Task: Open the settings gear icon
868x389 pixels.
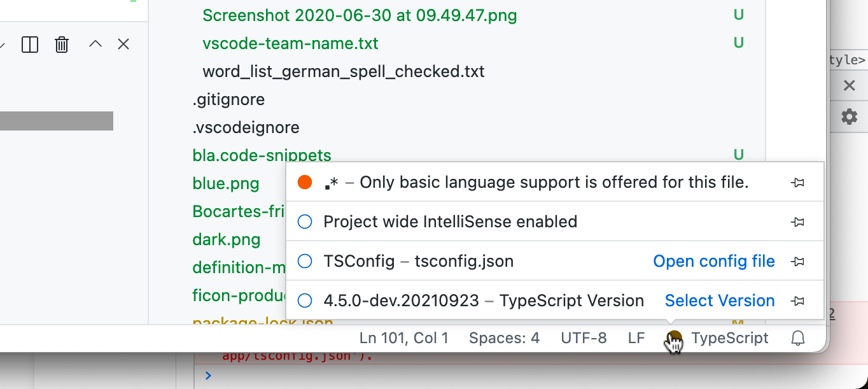Action: click(850, 117)
